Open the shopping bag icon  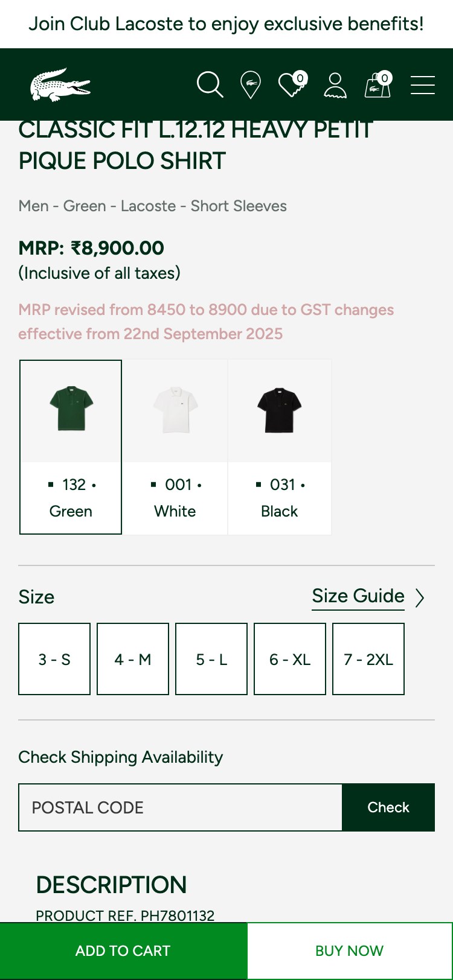(377, 87)
